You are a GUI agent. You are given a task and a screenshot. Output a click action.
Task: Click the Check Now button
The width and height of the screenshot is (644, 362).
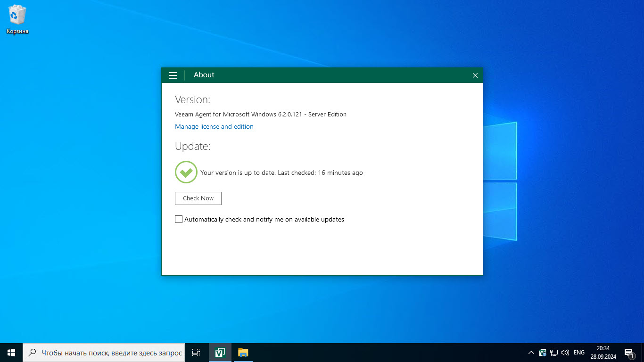(198, 198)
